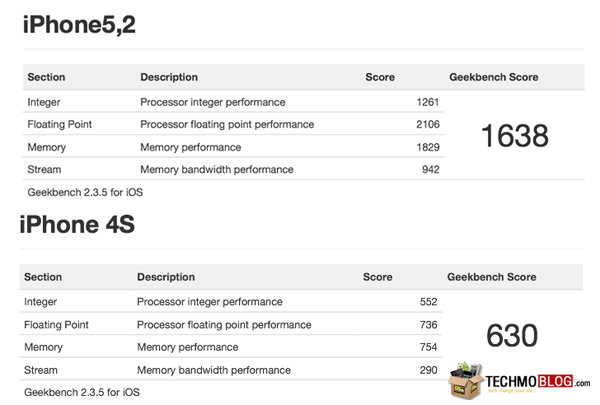The width and height of the screenshot is (600, 405).
Task: Click the iPhone5,2 heading
Action: [x=79, y=27]
